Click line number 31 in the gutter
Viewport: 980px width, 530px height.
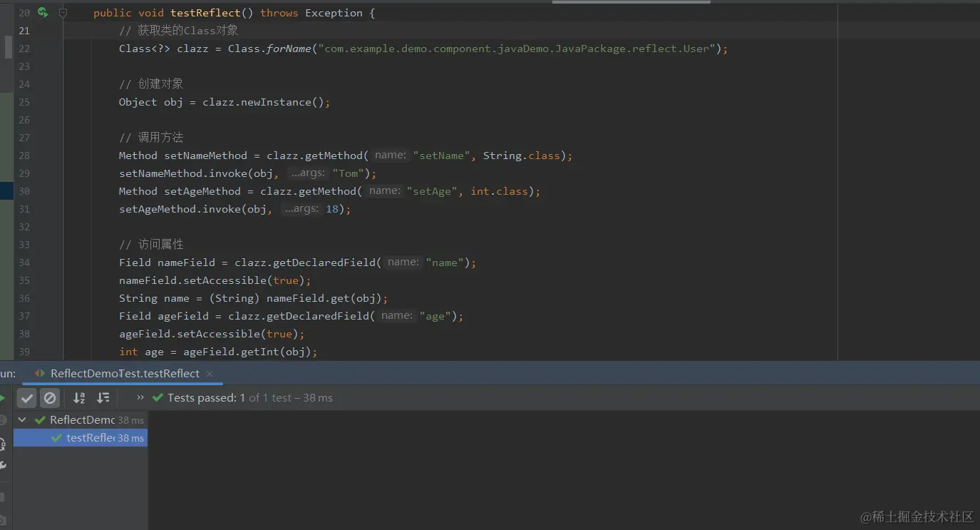(24, 209)
